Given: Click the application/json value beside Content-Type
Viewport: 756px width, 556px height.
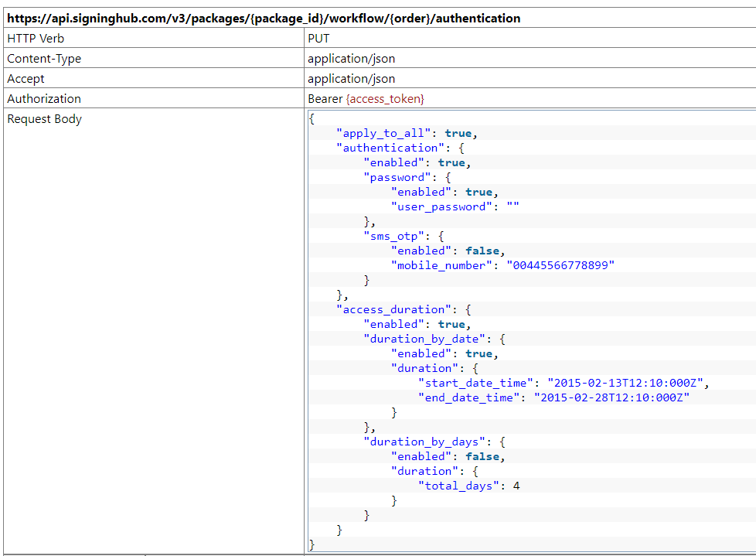Looking at the screenshot, I should pos(351,59).
